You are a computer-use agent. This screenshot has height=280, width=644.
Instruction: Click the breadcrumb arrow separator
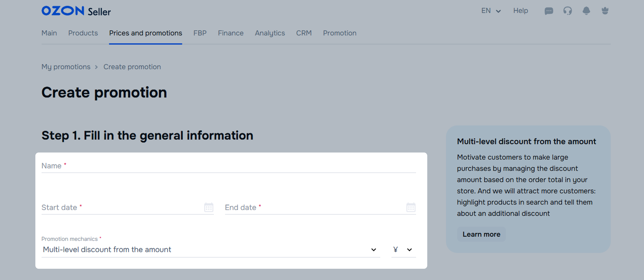pyautogui.click(x=97, y=67)
